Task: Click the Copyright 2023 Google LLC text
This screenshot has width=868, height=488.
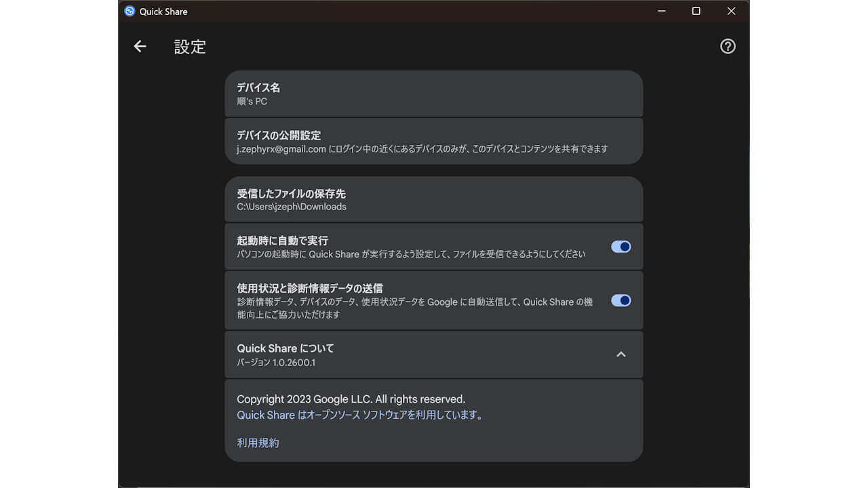Action: point(351,399)
